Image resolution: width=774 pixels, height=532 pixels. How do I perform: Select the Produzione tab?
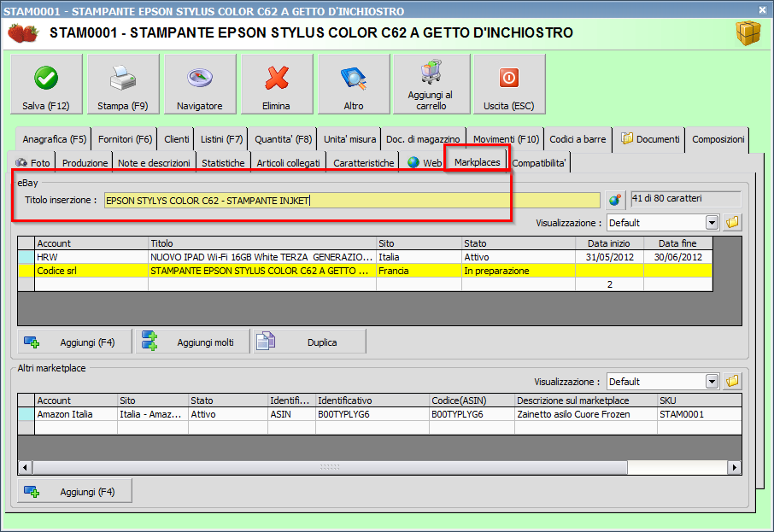point(85,162)
